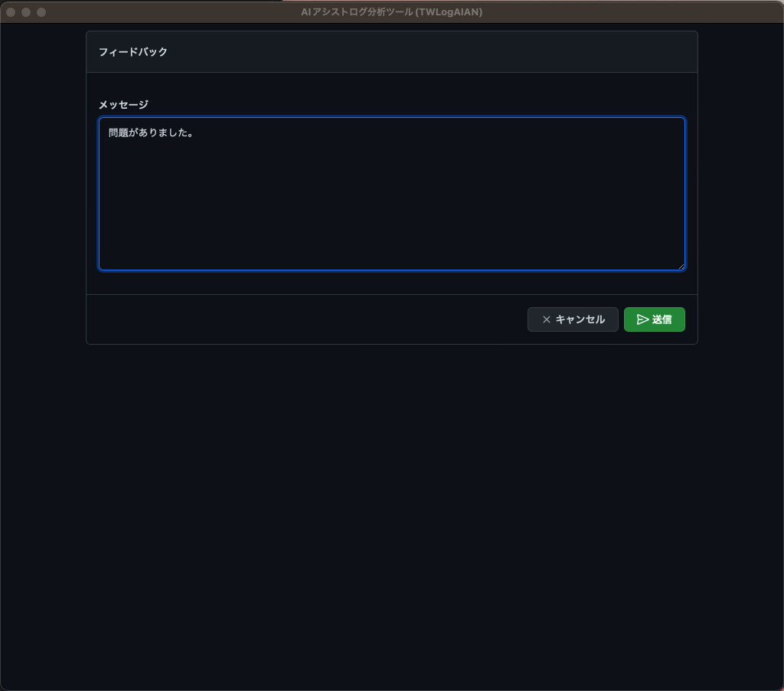
Task: Click the 送信 text label
Action: tap(662, 319)
